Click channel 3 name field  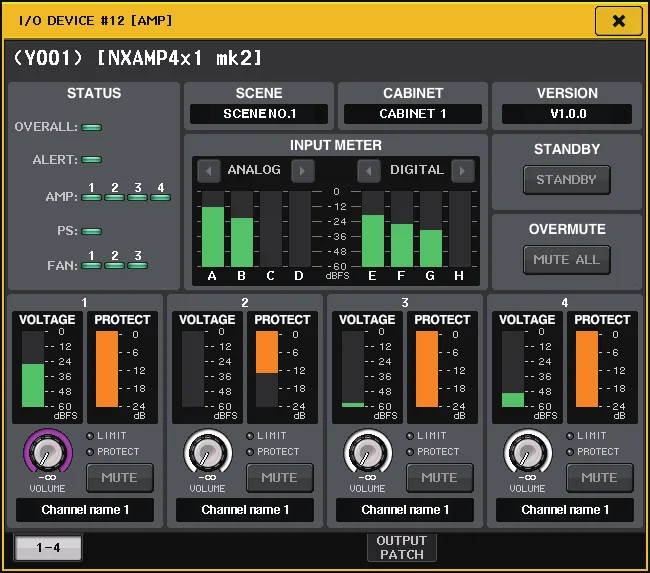[405, 510]
